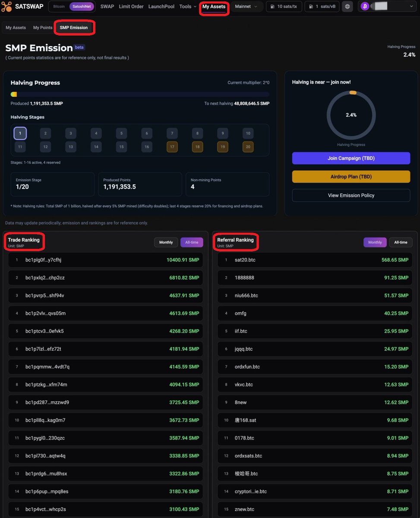Click the beta badge beside SMP Emission
This screenshot has height=518, width=420.
click(79, 47)
